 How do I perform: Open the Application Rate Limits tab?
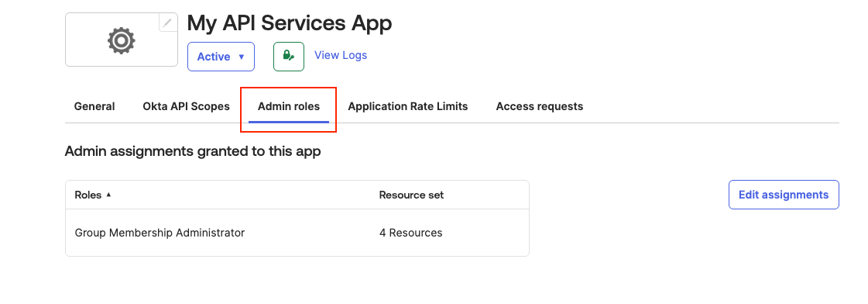pos(408,106)
